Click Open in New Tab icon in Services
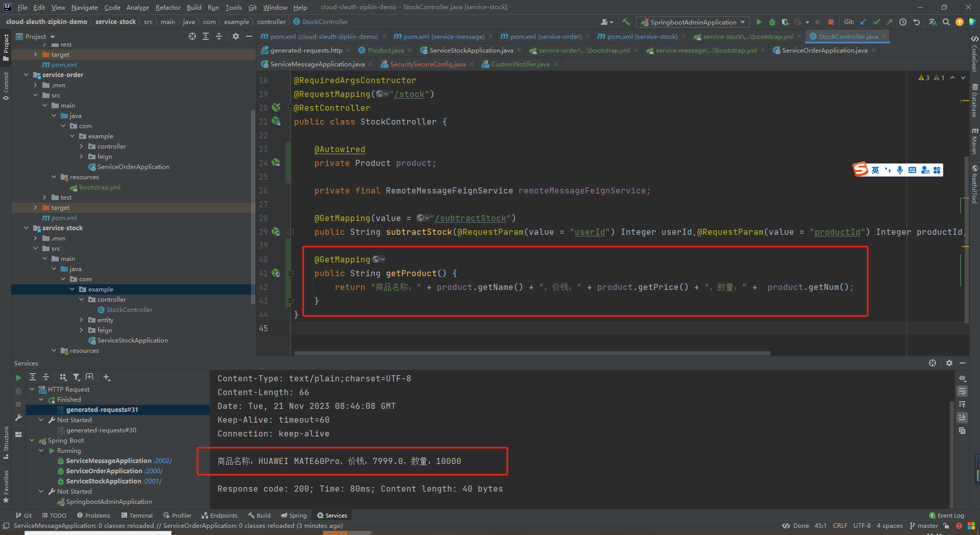 [89, 377]
